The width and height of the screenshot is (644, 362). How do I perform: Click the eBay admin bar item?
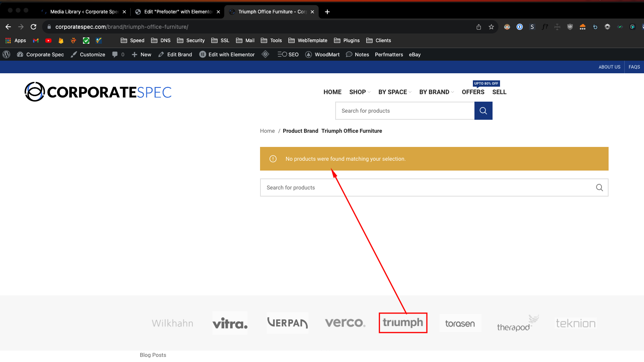click(415, 54)
